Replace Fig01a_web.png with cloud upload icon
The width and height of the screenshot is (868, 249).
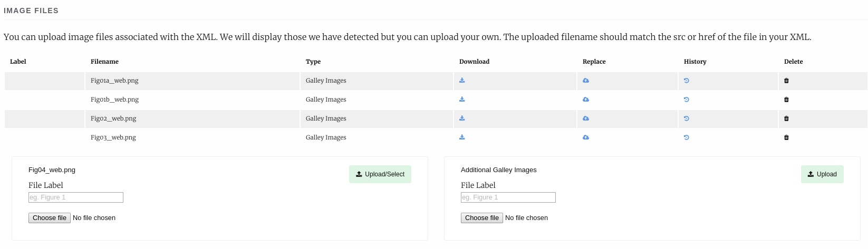click(x=586, y=81)
